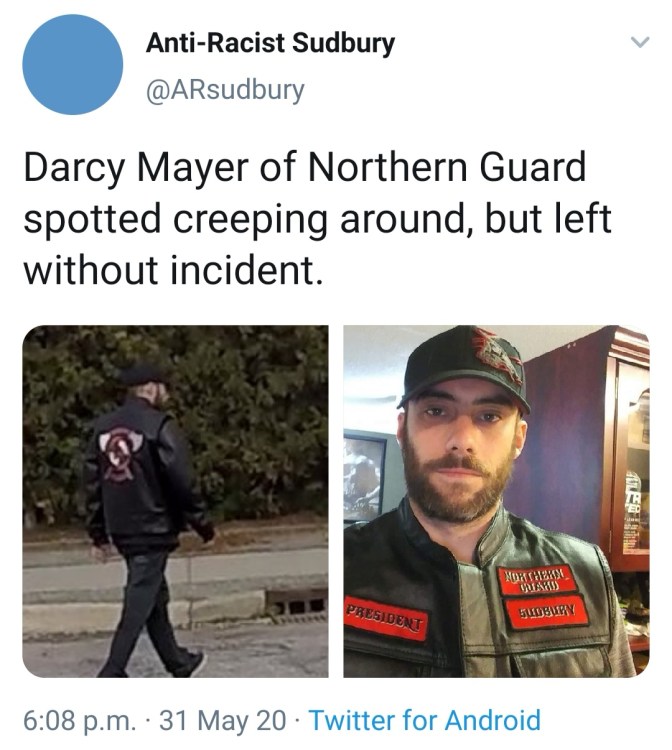Click the 6:08 p.m. timestamp
This screenshot has height=750, width=672.
(79, 720)
